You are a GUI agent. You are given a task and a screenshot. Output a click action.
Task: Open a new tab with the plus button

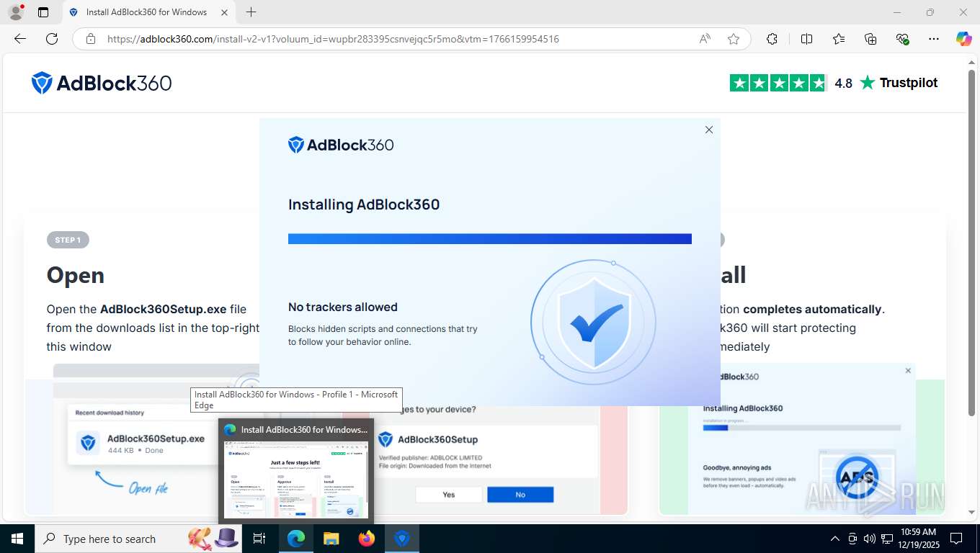251,12
